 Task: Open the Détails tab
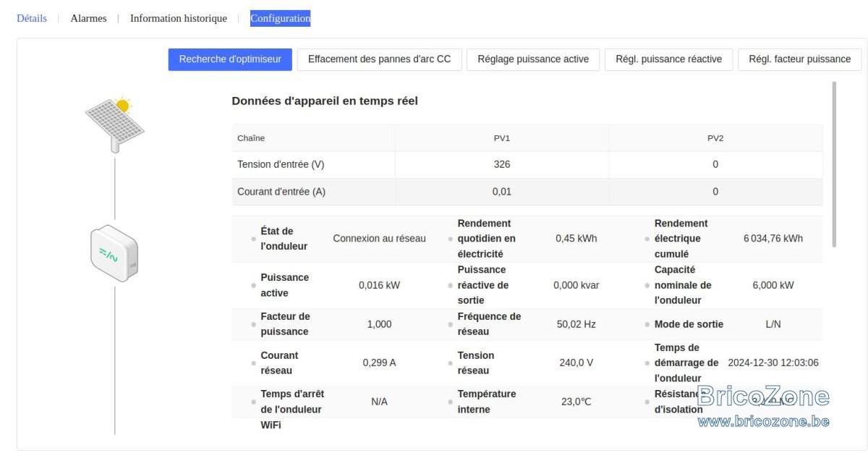pyautogui.click(x=32, y=18)
